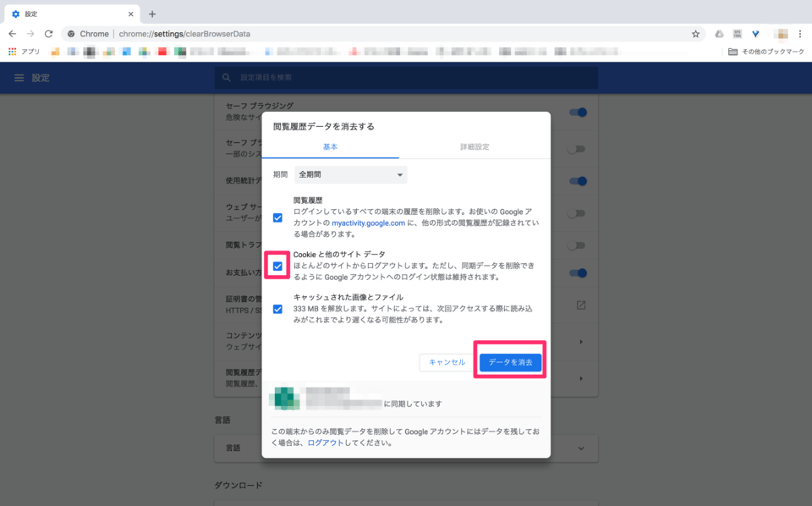The height and width of the screenshot is (506, 812).
Task: Click the データを消去 button
Action: (x=509, y=361)
